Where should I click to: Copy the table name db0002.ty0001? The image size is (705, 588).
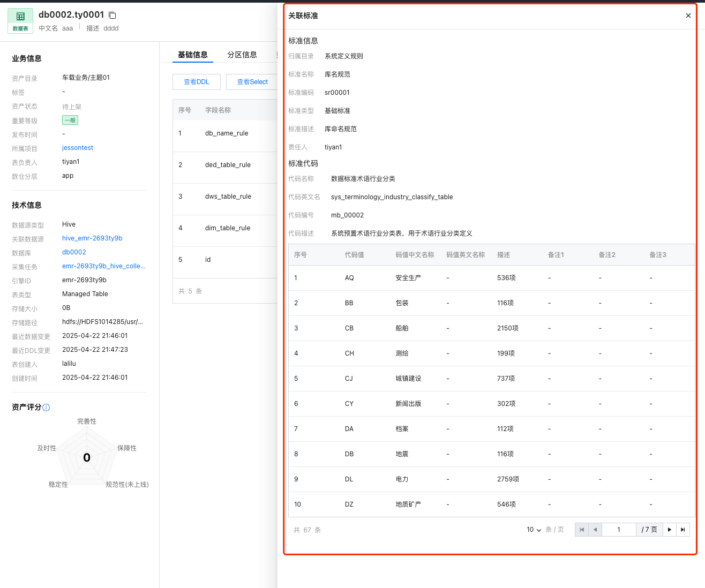pos(112,16)
